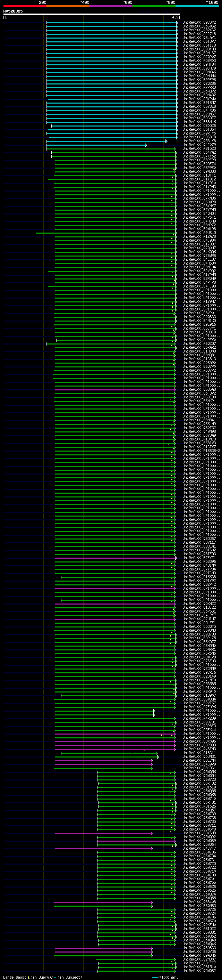This screenshot has width=222, height=980.
Task: Select the UniRef100_C6TII8 label
Action: point(199,45)
